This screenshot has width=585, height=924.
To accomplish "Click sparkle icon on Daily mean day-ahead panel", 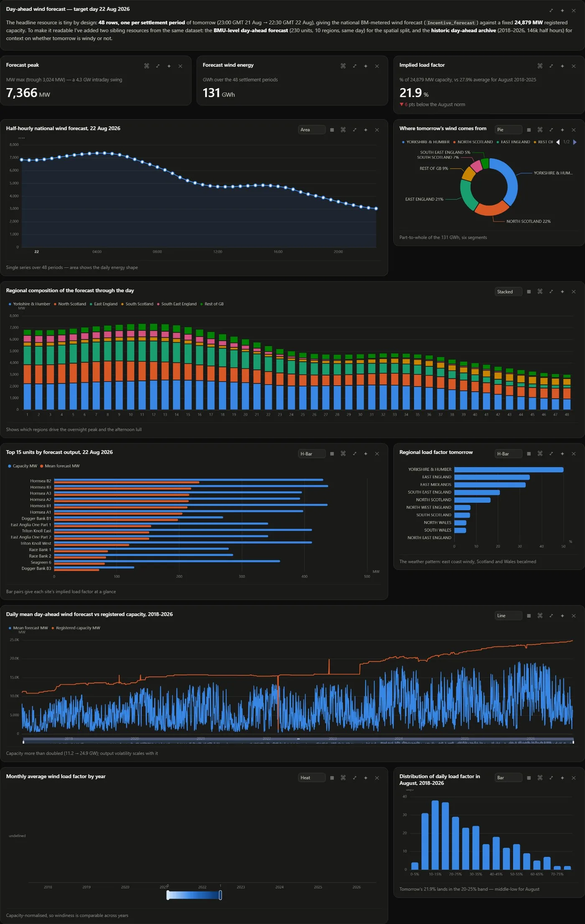I will [562, 616].
